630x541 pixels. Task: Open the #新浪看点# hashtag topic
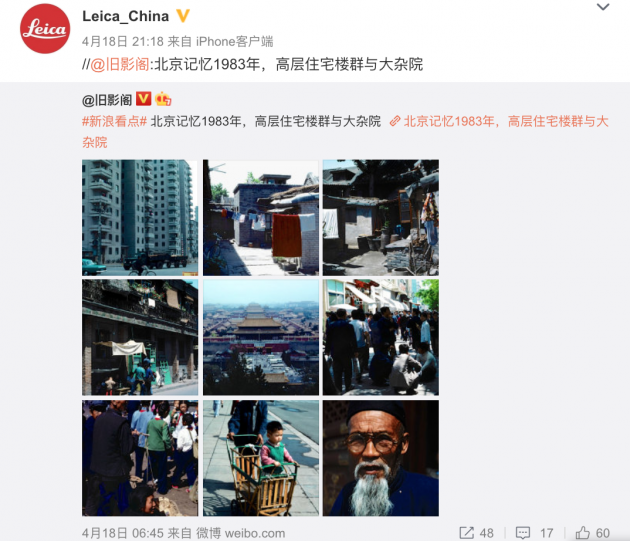[115, 121]
